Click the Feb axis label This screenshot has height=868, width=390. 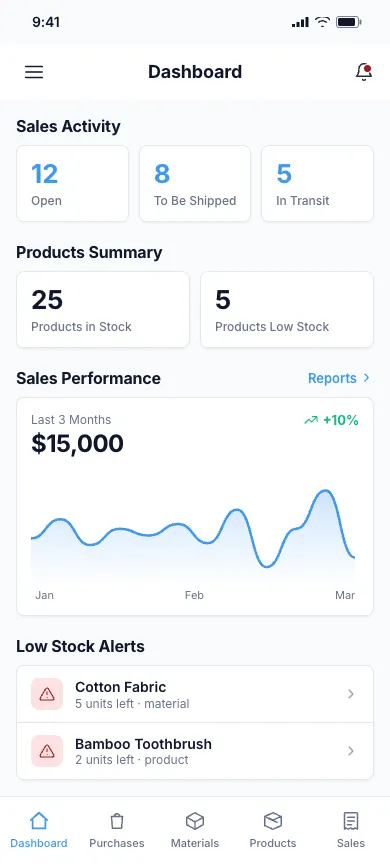point(194,595)
